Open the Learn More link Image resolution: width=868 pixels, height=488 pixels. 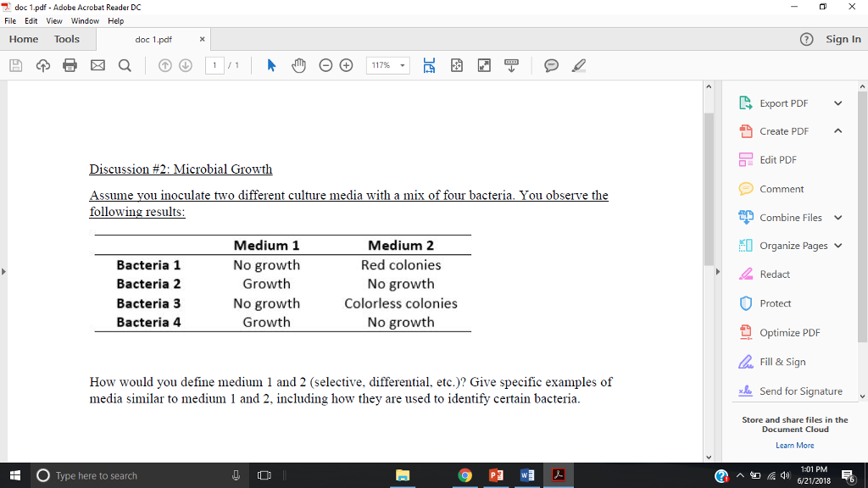tap(794, 445)
